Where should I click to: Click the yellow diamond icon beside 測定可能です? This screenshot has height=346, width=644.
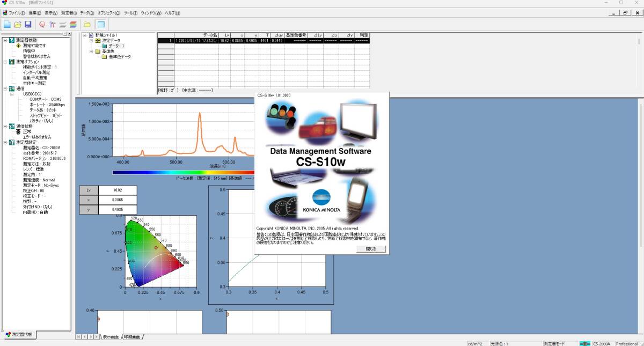pyautogui.click(x=18, y=46)
